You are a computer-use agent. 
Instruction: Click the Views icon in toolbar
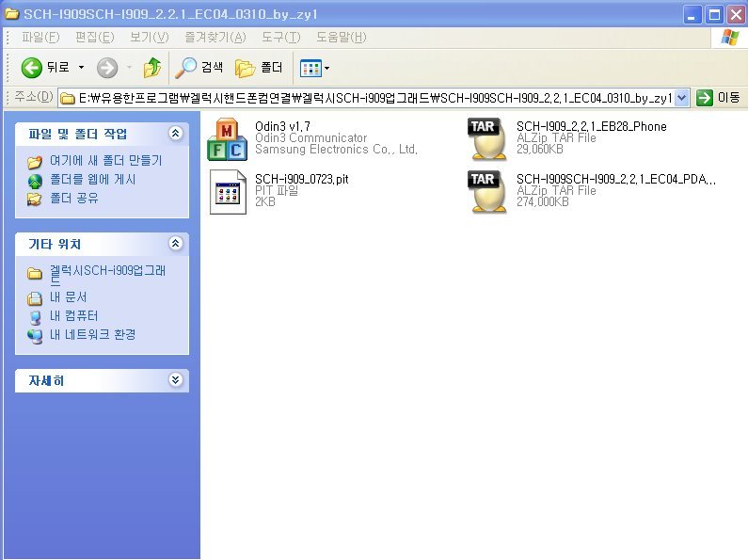tap(310, 68)
